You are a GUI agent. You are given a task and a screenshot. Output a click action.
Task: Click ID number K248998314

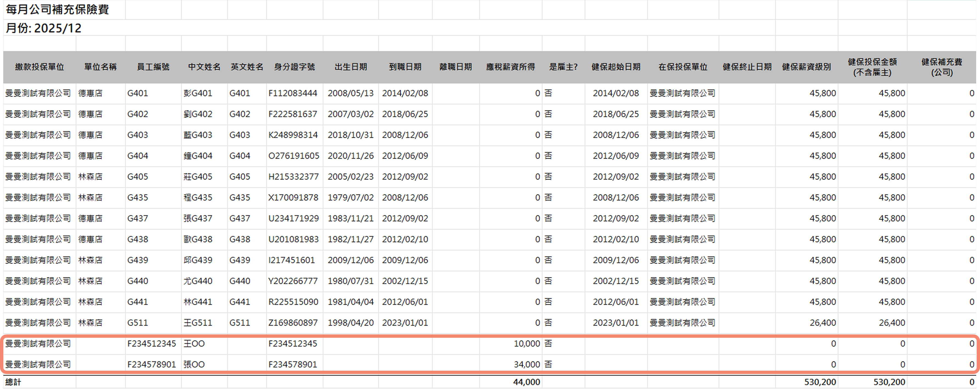293,135
